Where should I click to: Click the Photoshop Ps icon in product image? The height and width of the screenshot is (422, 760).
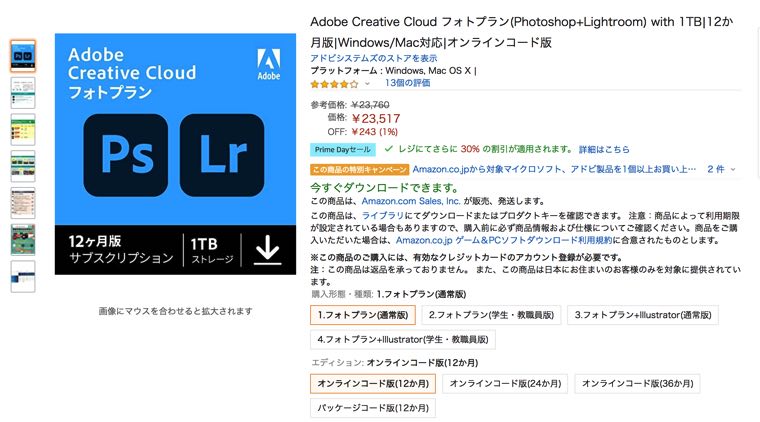pos(126,155)
